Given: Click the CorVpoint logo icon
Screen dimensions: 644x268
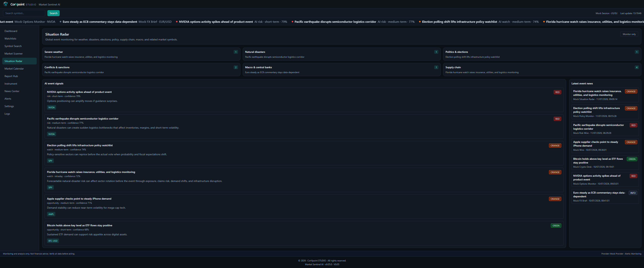Looking at the screenshot, I should click(x=5, y=4).
